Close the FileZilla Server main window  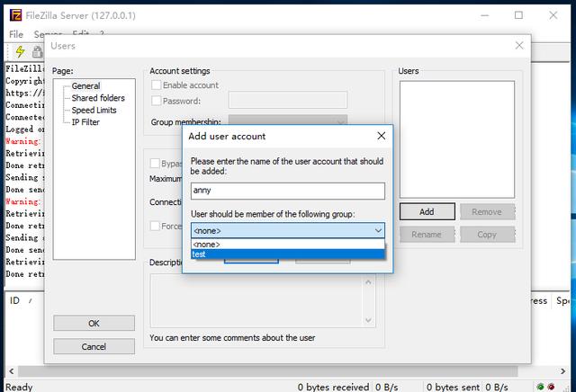[553, 15]
